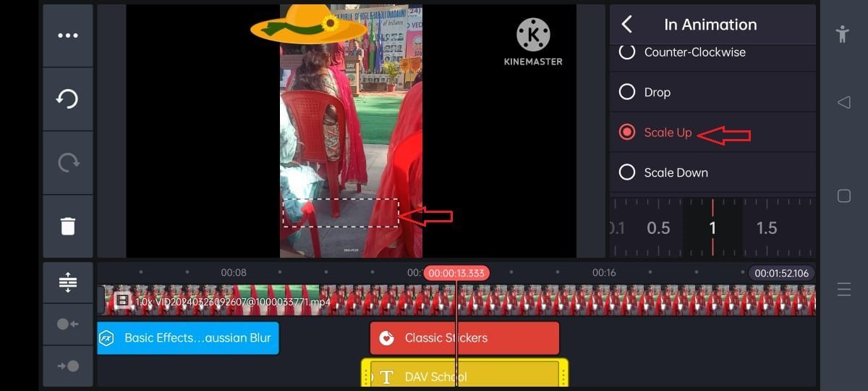The width and height of the screenshot is (868, 391).
Task: Expand timeline with the track-height icon
Action: pos(67,282)
